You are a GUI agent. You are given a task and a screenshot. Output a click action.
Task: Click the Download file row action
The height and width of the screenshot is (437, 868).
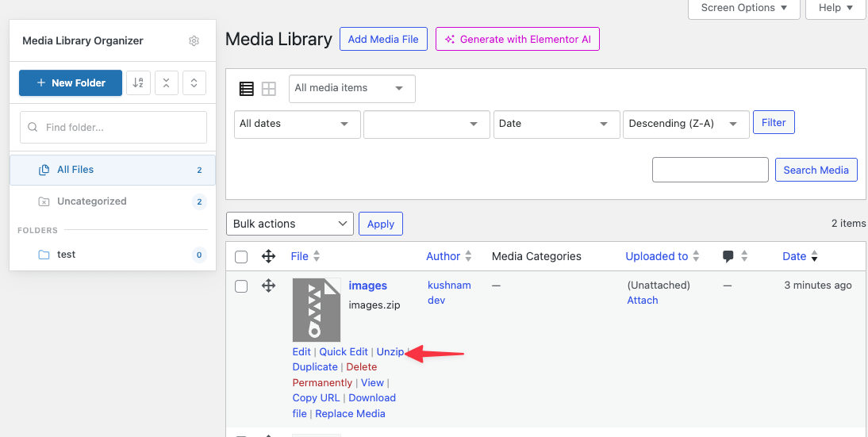(344, 406)
